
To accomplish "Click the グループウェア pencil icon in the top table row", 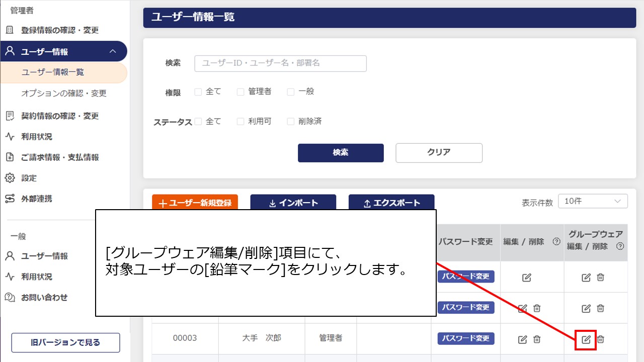I will click(586, 278).
